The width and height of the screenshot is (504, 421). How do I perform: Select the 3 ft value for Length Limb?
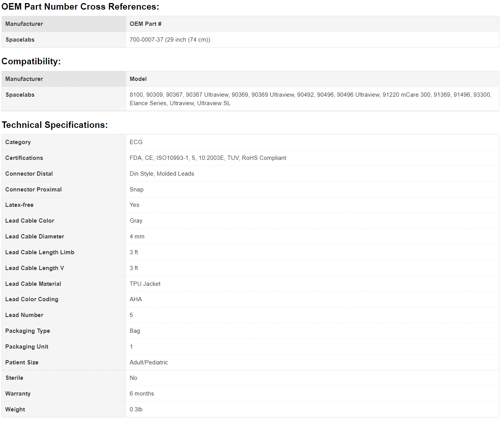pos(134,252)
